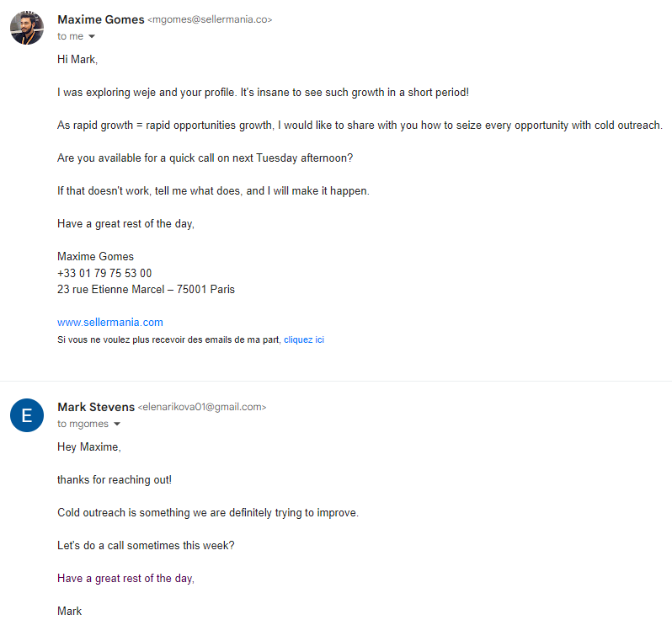This screenshot has height=620, width=672.
Task: Click the 'Let's do a call sometimes this week?' line
Action: pyautogui.click(x=146, y=545)
